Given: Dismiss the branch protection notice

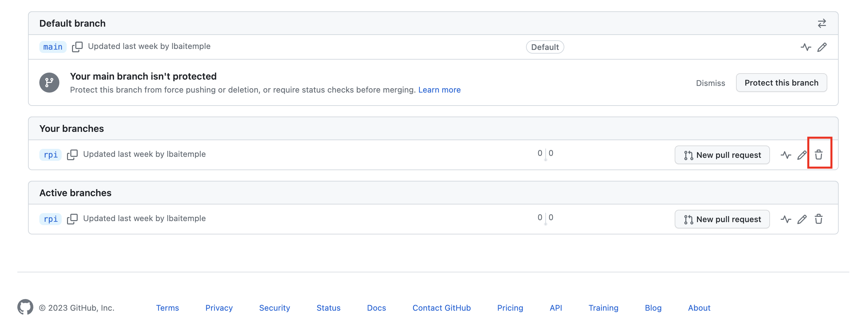Looking at the screenshot, I should (x=710, y=83).
